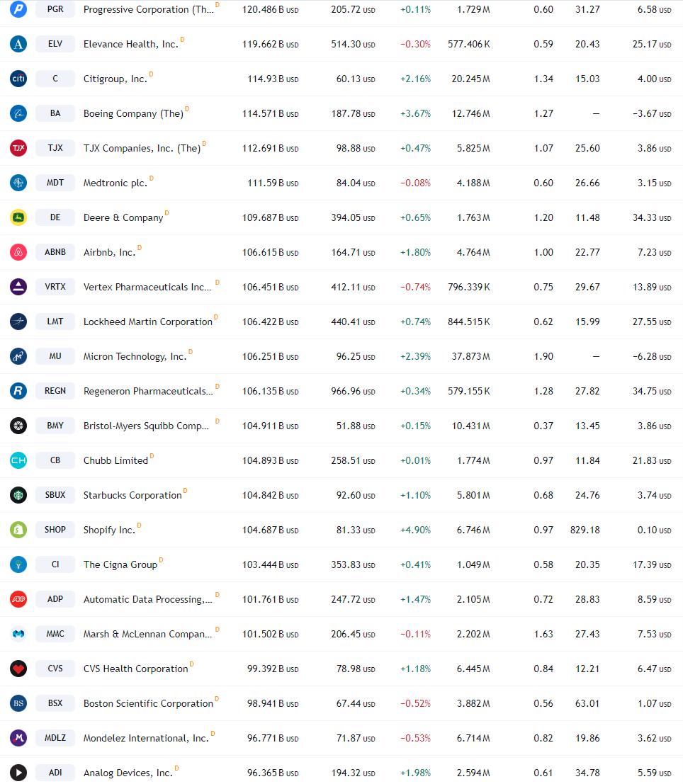Click the delayed-data D marker next to Airbnb
The image size is (683, 784).
click(x=140, y=247)
